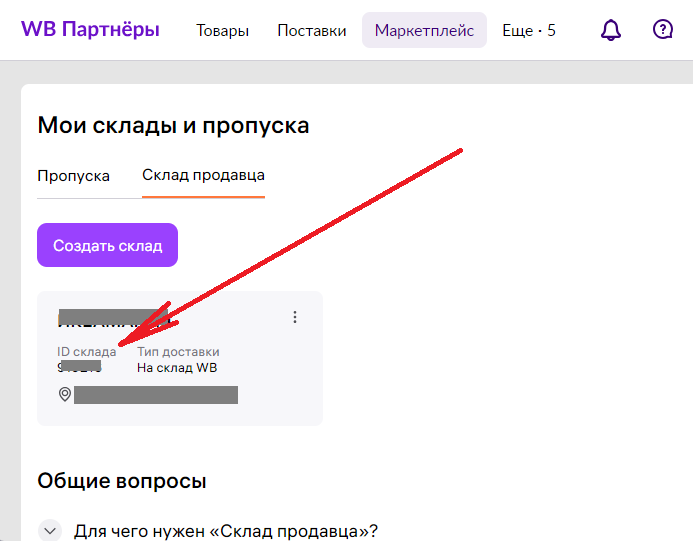
Task: Open the Товары menu
Action: [x=222, y=30]
